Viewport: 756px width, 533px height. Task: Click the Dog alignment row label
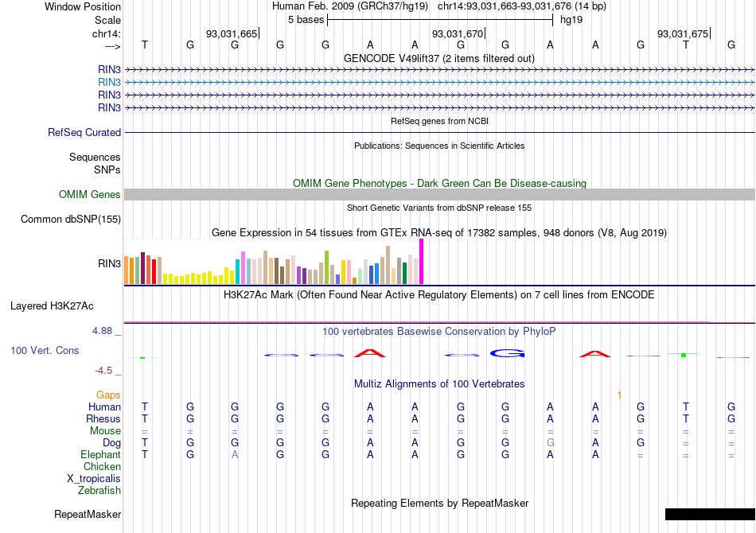point(112,442)
